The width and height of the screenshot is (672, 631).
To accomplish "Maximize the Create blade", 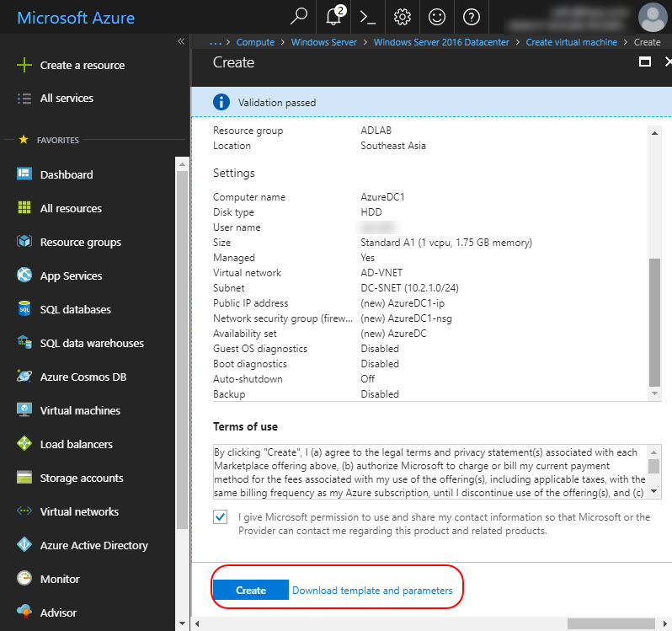I will [644, 61].
